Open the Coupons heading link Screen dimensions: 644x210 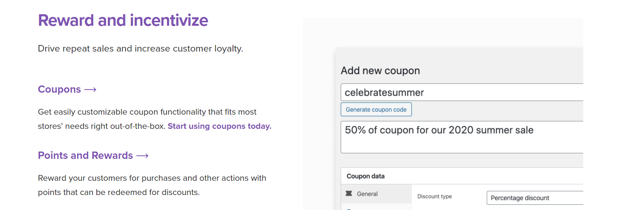click(x=59, y=90)
